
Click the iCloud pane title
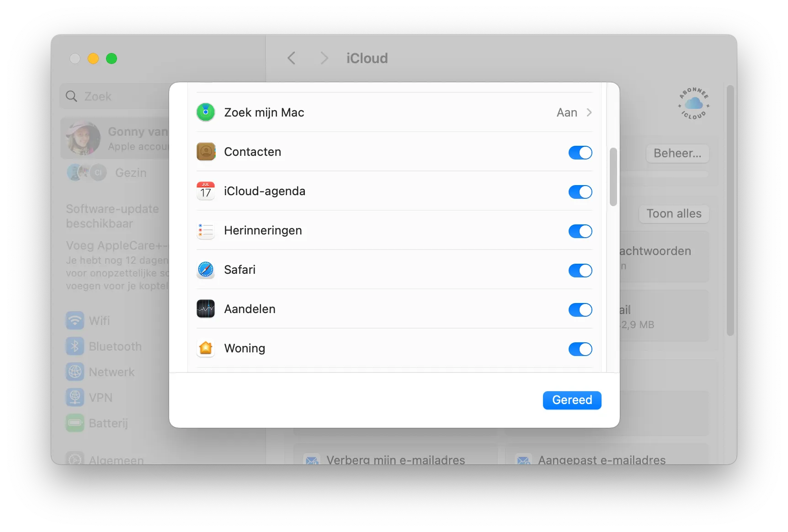tap(367, 58)
